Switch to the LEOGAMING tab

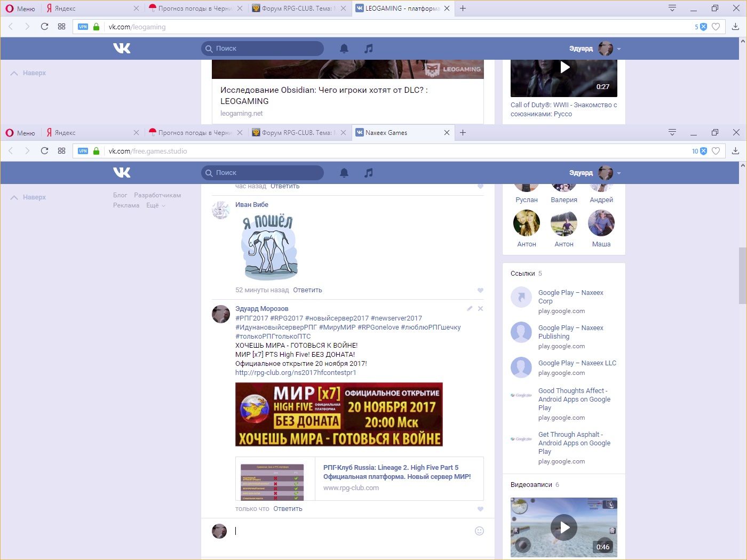click(x=398, y=9)
